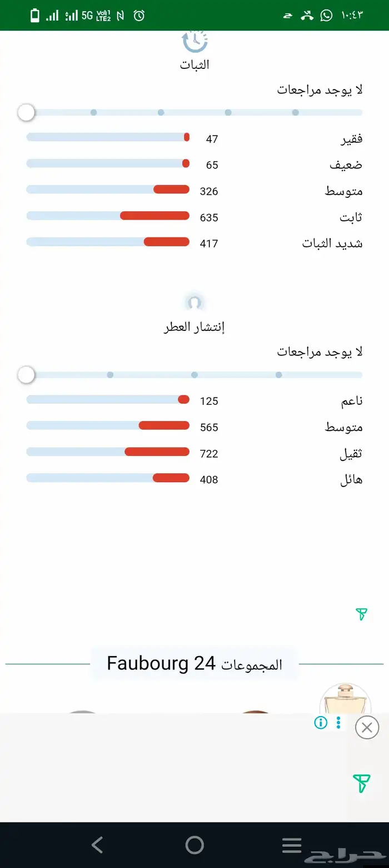This screenshot has width=389, height=868.
Task: Tap the small green Freestar icon above the Faubourg 24 heading
Action: (x=361, y=614)
